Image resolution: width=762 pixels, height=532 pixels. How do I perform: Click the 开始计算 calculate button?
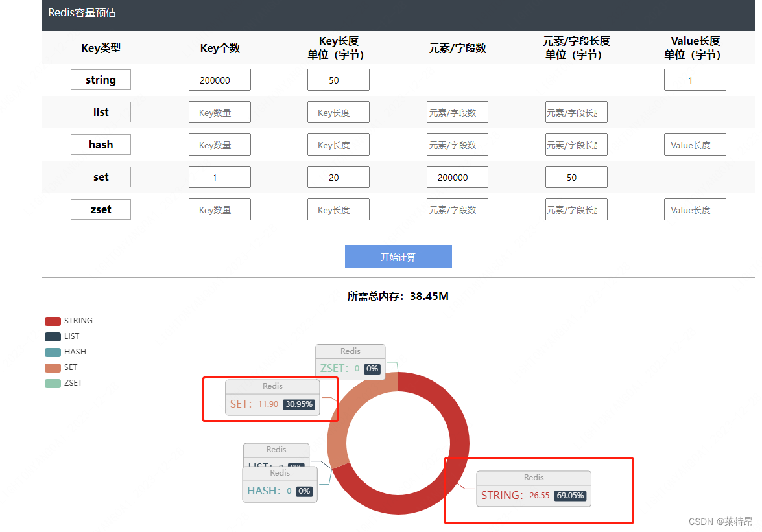coord(398,256)
